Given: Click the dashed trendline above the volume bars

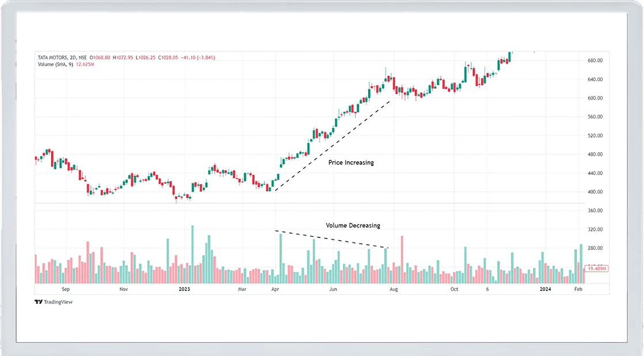Looking at the screenshot, I should point(332,239).
